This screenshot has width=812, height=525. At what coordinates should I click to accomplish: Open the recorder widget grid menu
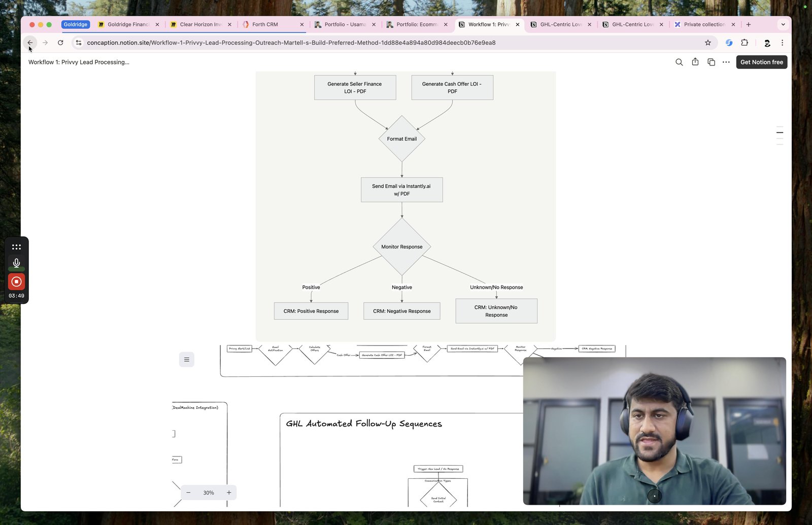coord(16,247)
